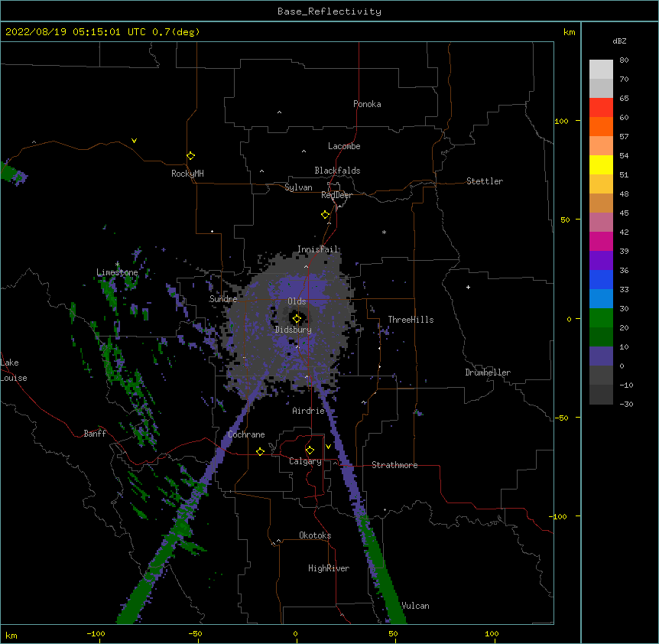Click the Sundre town label
Screen dimensions: 659x644
pyautogui.click(x=223, y=299)
